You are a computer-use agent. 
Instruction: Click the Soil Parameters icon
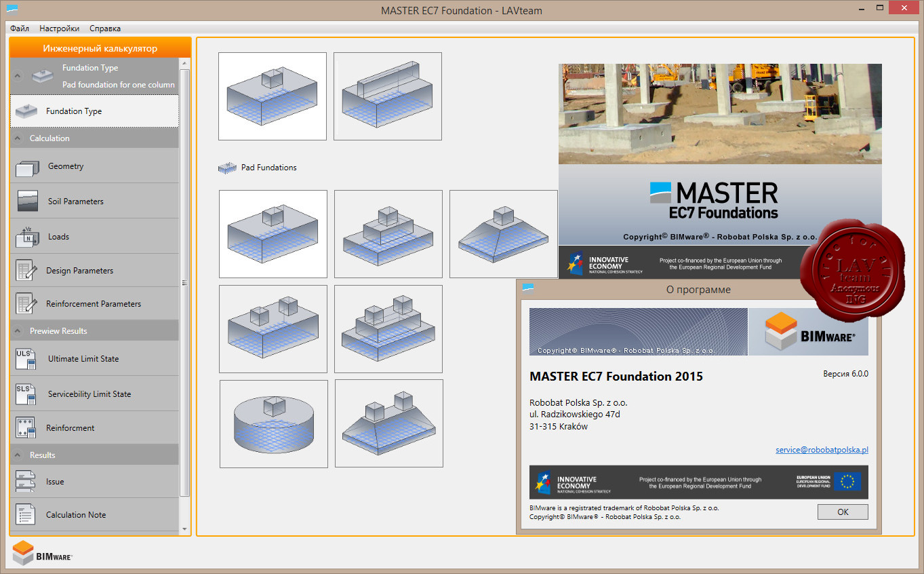(x=28, y=202)
